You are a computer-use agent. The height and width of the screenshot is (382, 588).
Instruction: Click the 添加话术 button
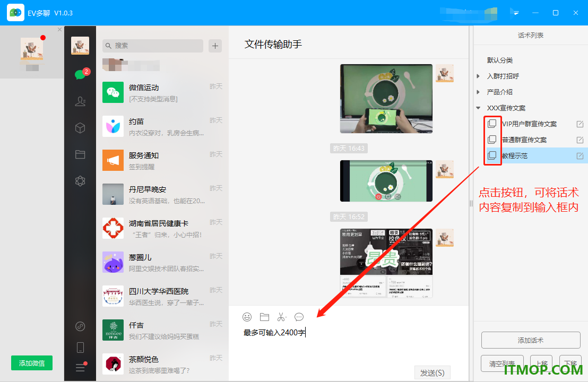pos(531,341)
